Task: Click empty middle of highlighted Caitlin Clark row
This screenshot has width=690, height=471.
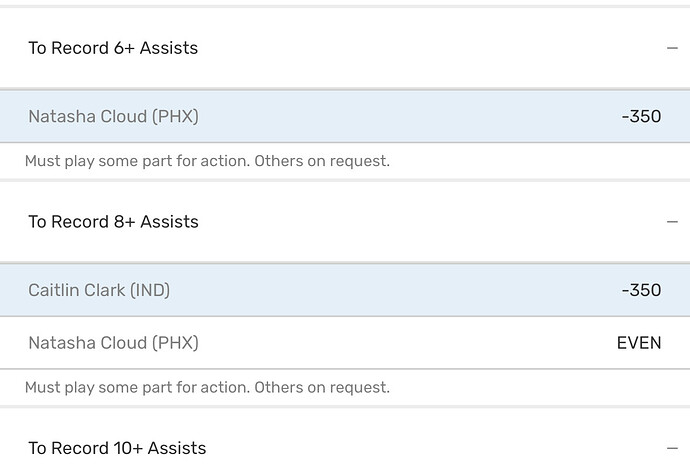Action: tap(390, 290)
